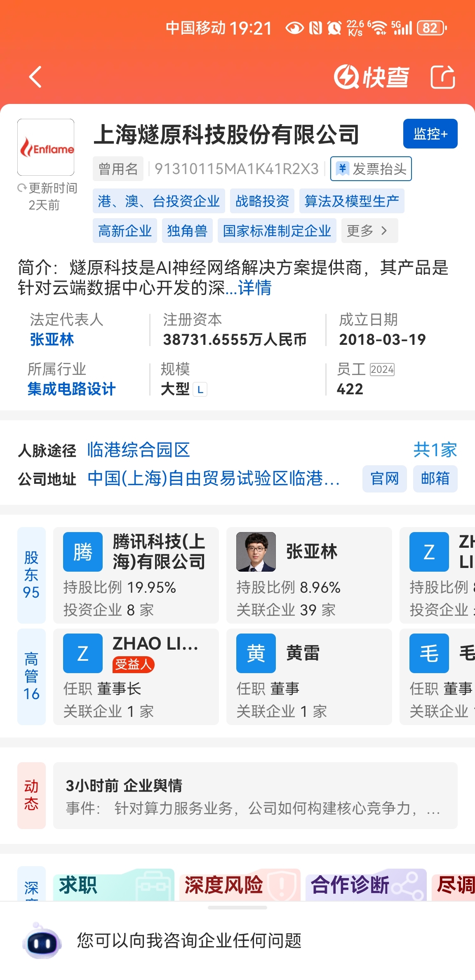The width and height of the screenshot is (475, 980).
Task: Tap the NFC status icon
Action: tap(315, 28)
